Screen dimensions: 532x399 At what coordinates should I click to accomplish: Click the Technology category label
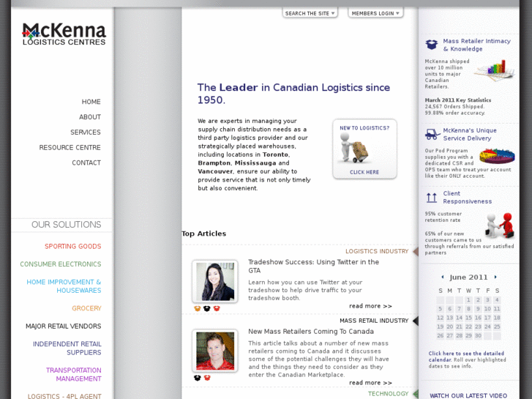[x=388, y=394]
